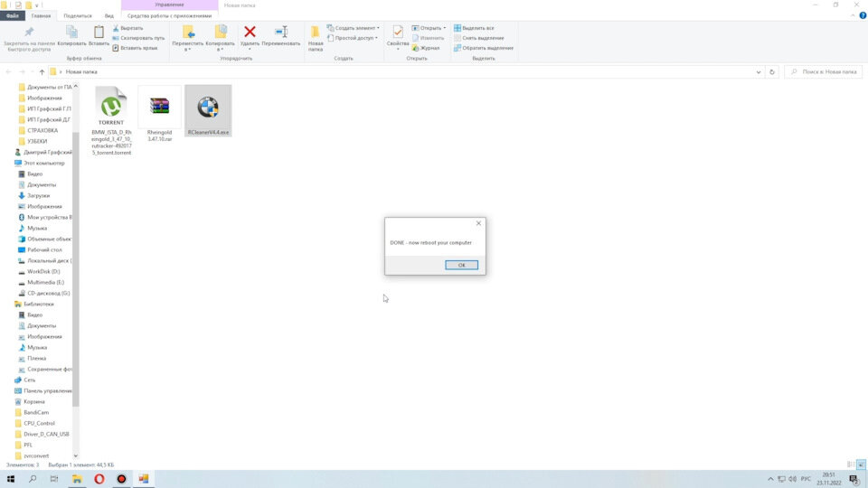The height and width of the screenshot is (488, 868).
Task: Open the Create item dropdown
Action: [354, 28]
